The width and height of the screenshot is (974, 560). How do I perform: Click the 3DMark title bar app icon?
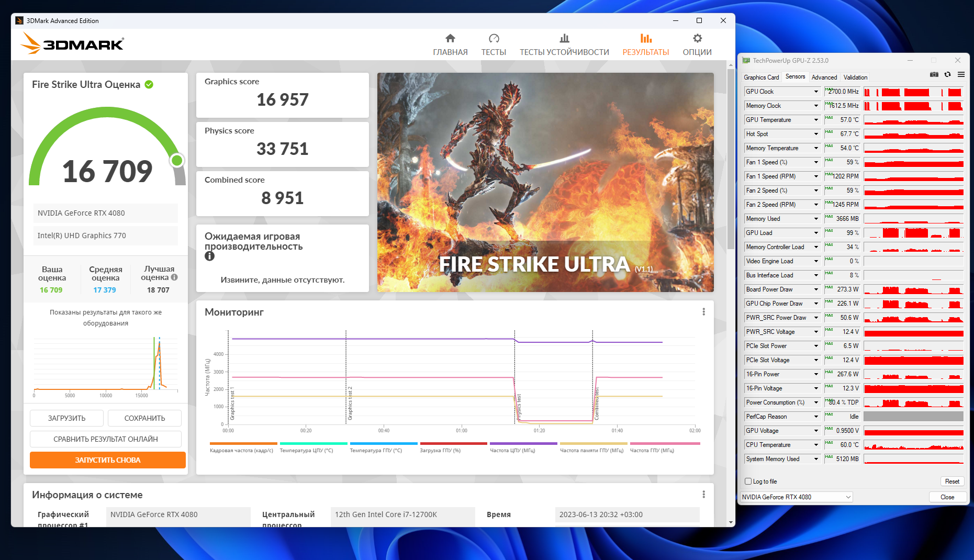point(19,21)
